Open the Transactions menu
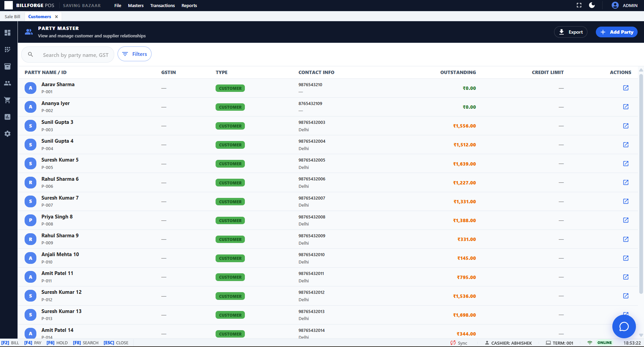This screenshot has height=347, width=644. pos(162,5)
